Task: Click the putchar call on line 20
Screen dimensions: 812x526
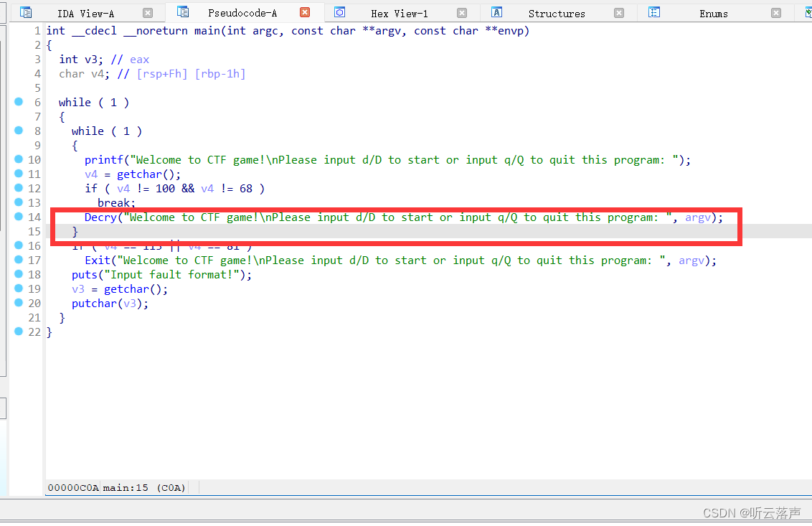Action: point(94,303)
